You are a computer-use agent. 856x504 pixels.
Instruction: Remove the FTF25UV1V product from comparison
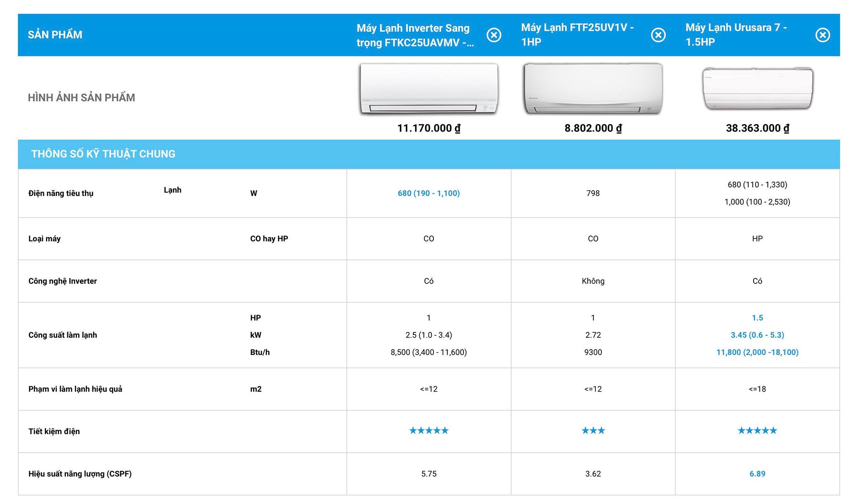(658, 35)
